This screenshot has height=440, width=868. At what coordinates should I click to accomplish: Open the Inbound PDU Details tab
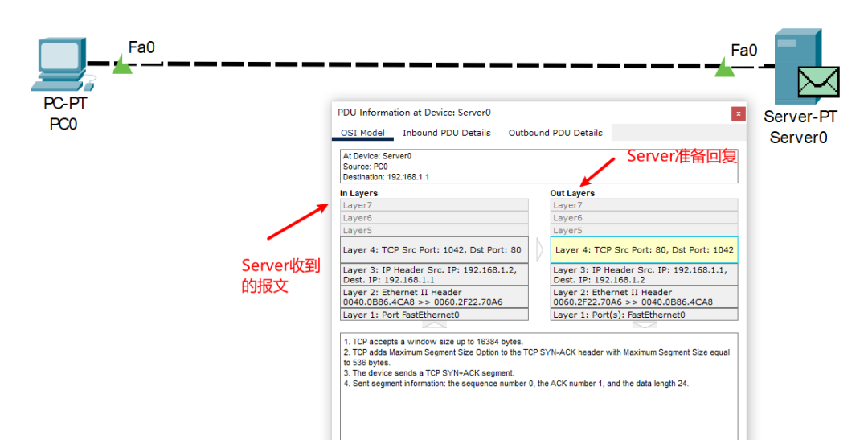tap(447, 133)
